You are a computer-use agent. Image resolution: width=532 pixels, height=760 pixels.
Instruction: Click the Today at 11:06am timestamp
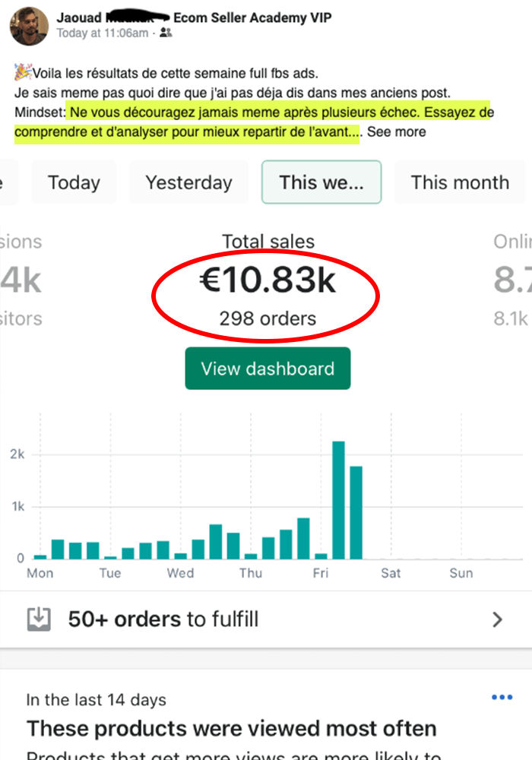(x=102, y=33)
